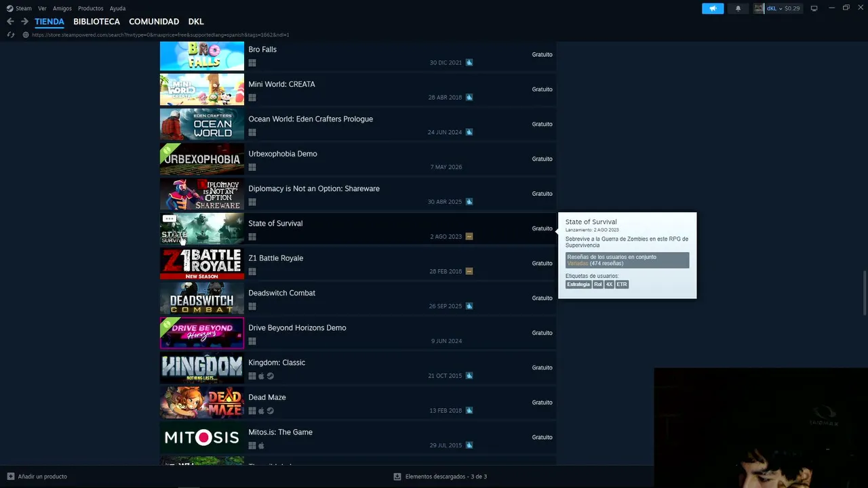Open the Ayuda menu
Viewport: 868px width, 488px height.
(x=117, y=8)
